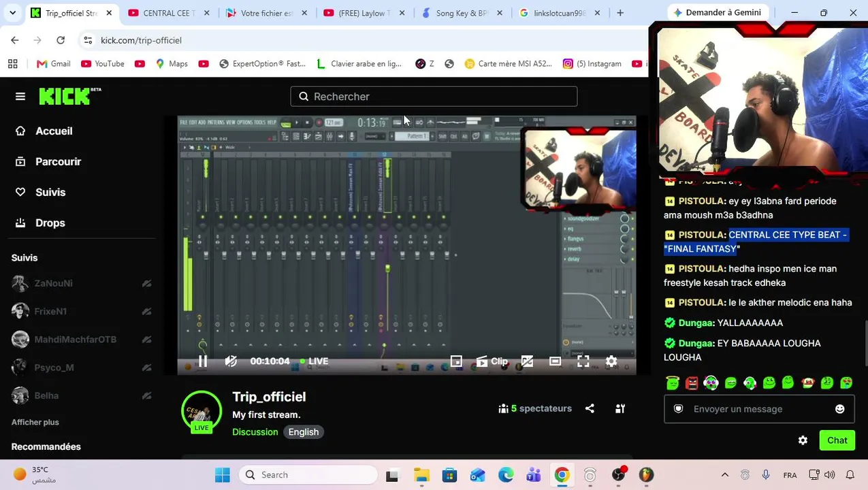Image resolution: width=868 pixels, height=490 pixels.
Task: Switch player to theater mode
Action: click(x=555, y=361)
